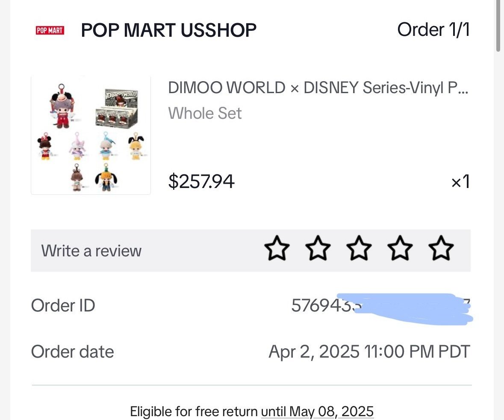Click the Order 1/1 indicator
This screenshot has height=420, width=504.
tap(433, 29)
